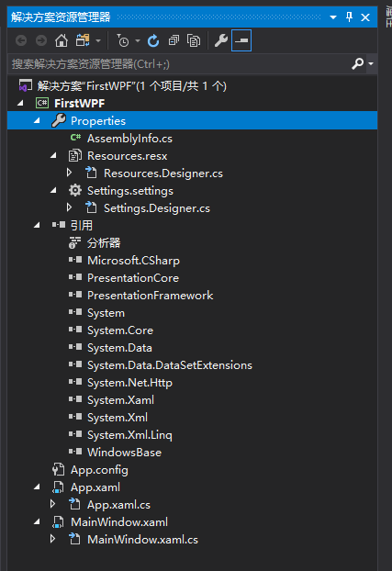The image size is (392, 571).
Task: Collapse the Properties folder node
Action: 37,120
